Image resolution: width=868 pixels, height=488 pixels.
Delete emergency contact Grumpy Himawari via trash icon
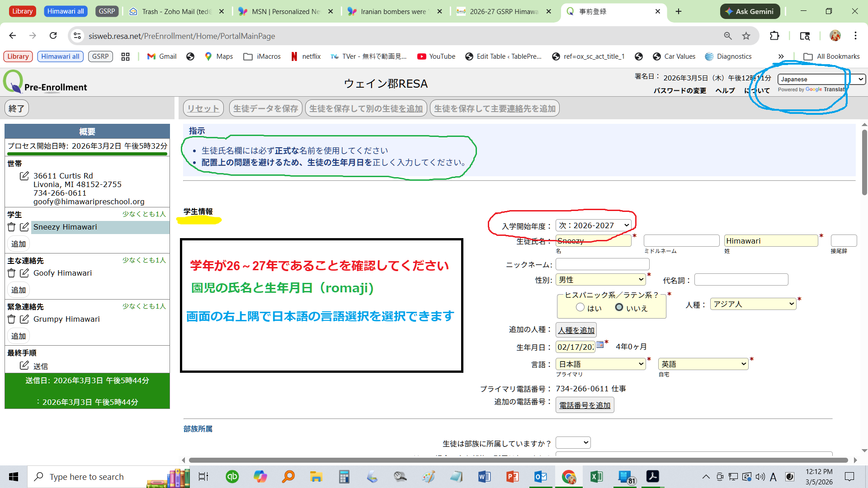click(12, 319)
